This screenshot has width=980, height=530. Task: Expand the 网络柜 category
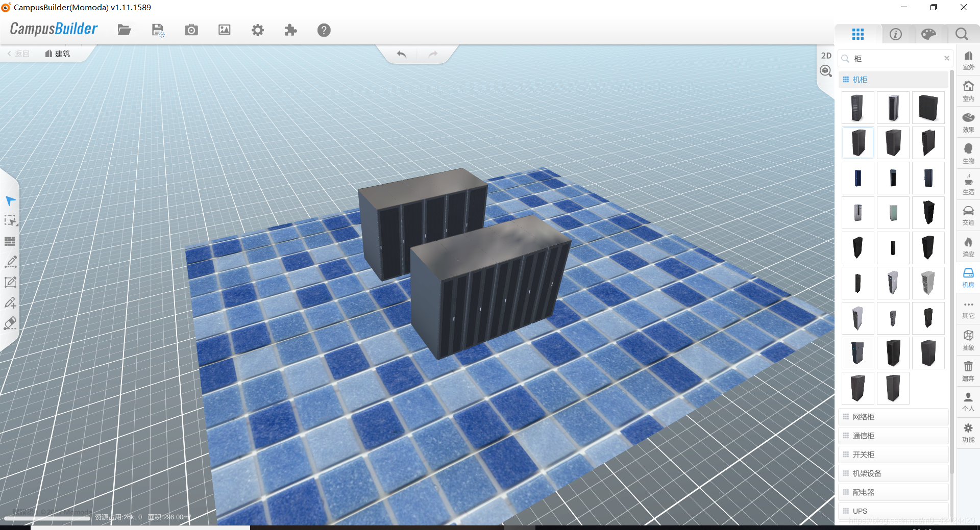tap(893, 417)
